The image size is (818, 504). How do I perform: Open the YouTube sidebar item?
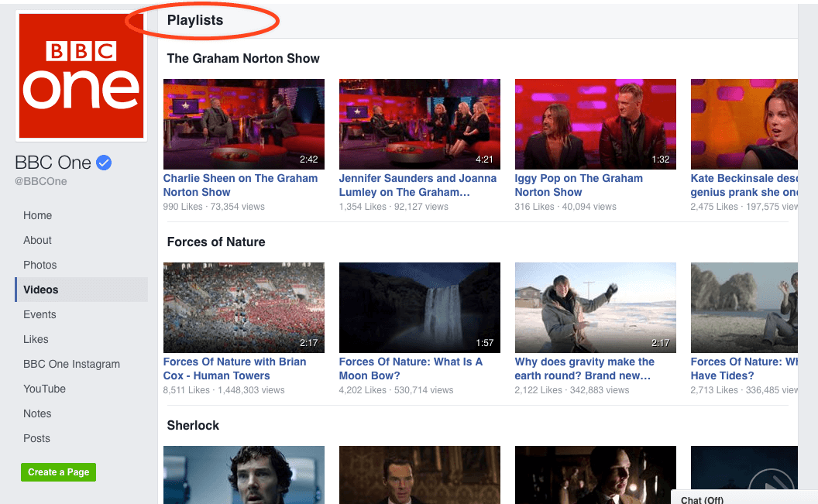click(44, 389)
